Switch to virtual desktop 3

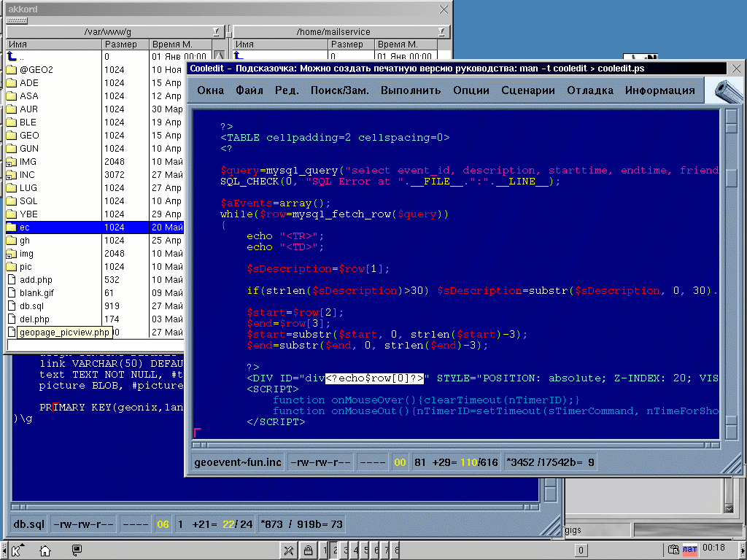coord(346,551)
